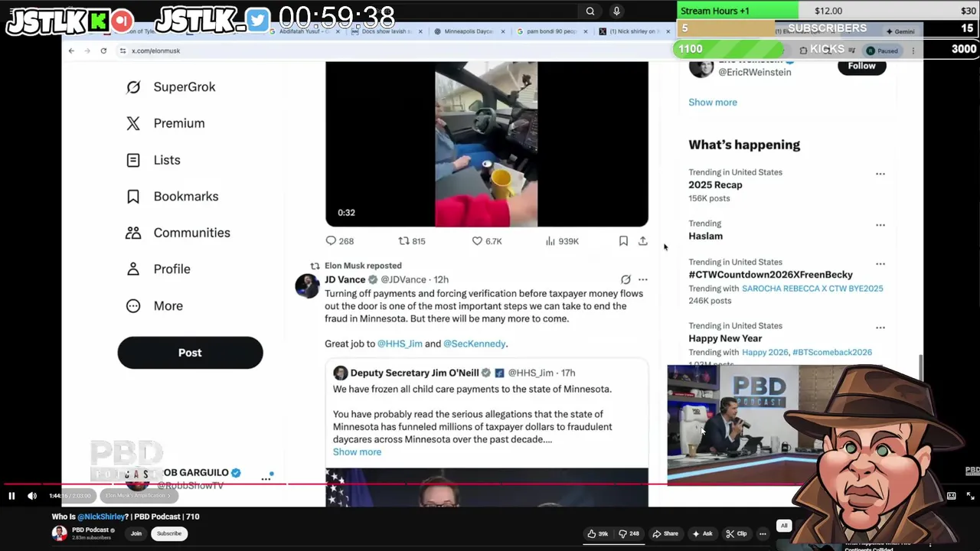
Task: Open the PBD Podcast channel avatar
Action: (59, 533)
